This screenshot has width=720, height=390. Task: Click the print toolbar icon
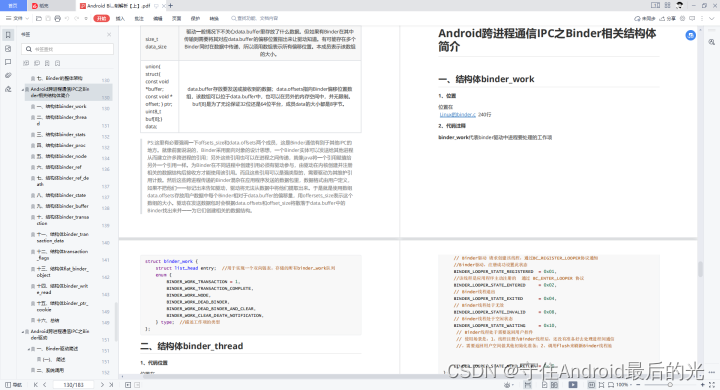pyautogui.click(x=57, y=18)
